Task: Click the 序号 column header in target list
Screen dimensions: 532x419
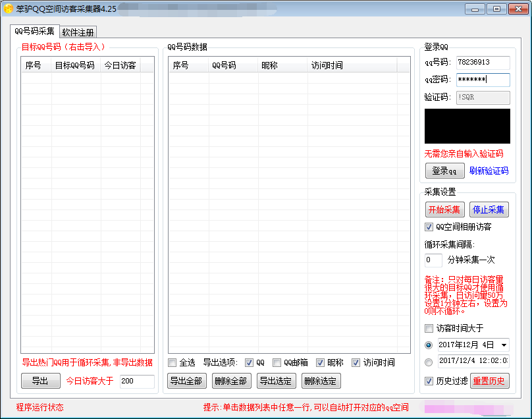Action: pyautogui.click(x=36, y=65)
